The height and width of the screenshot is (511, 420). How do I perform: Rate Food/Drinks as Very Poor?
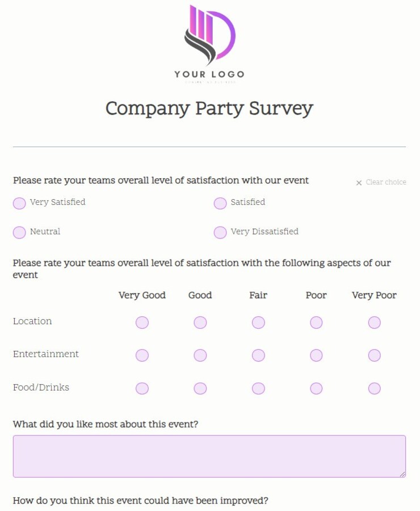click(375, 388)
